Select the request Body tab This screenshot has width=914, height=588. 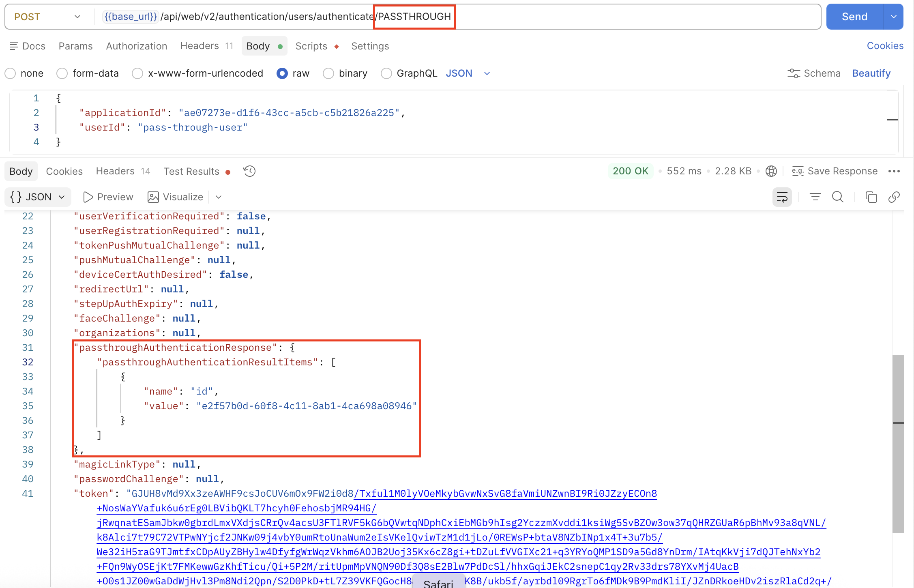[264, 46]
